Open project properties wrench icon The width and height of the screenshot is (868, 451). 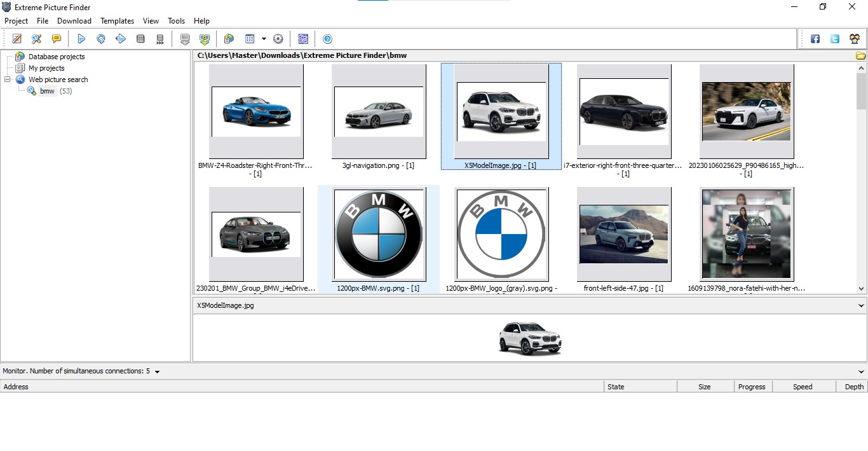[37, 39]
